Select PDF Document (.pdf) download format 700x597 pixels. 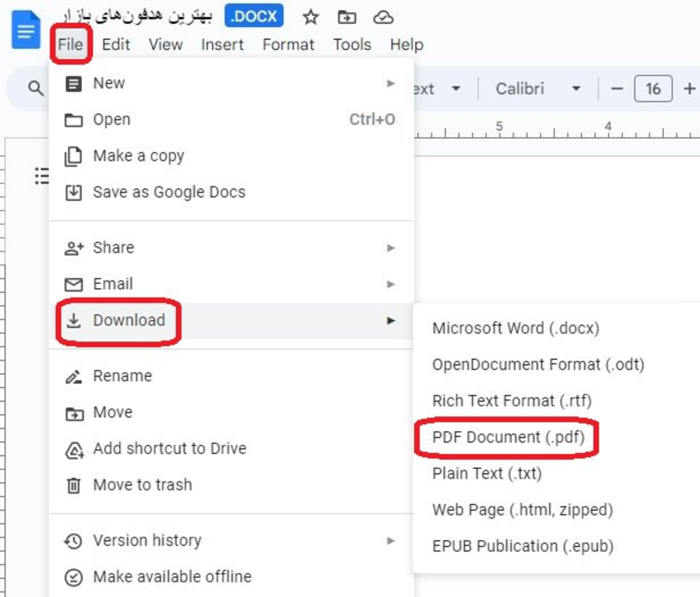508,437
